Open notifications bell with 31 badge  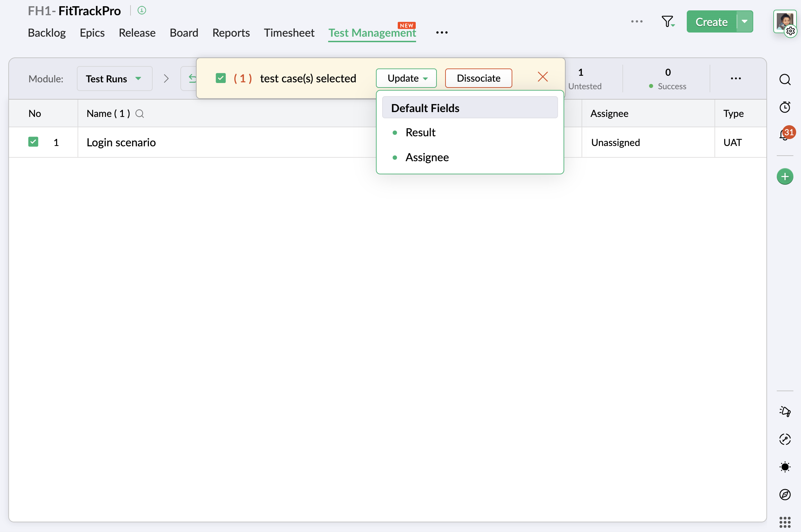point(784,134)
